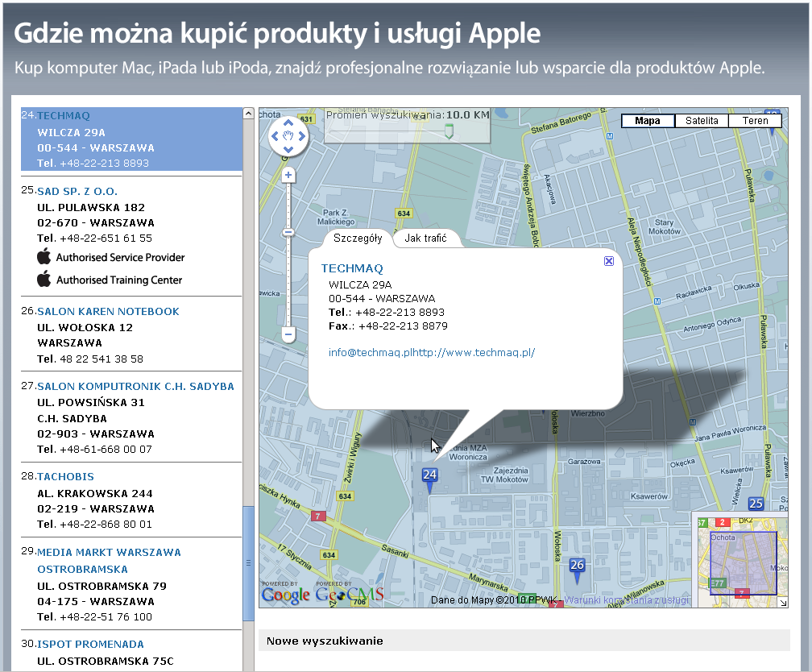This screenshot has width=812, height=672.
Task: Click the phone number '+48-22-651 61 55'
Action: (106, 239)
